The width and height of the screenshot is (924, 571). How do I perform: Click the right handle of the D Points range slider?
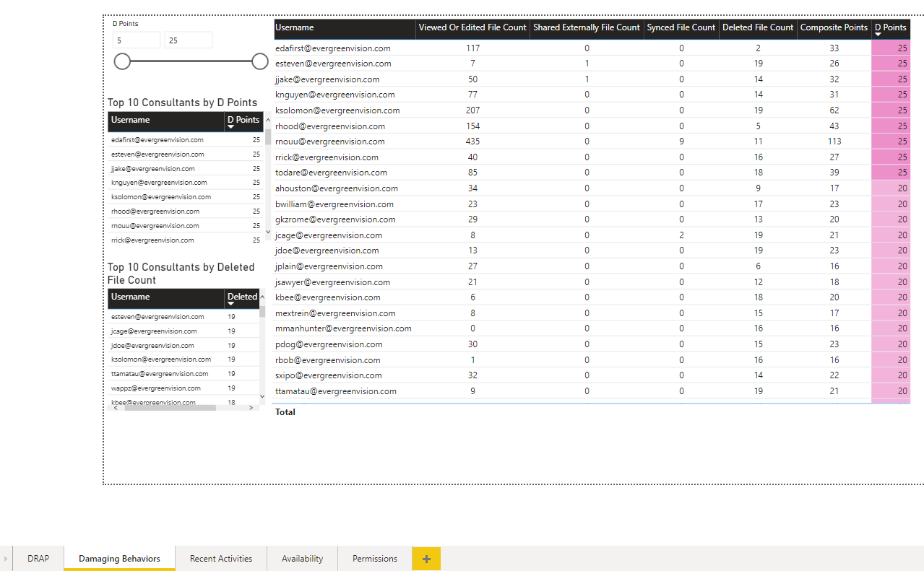[x=259, y=61]
